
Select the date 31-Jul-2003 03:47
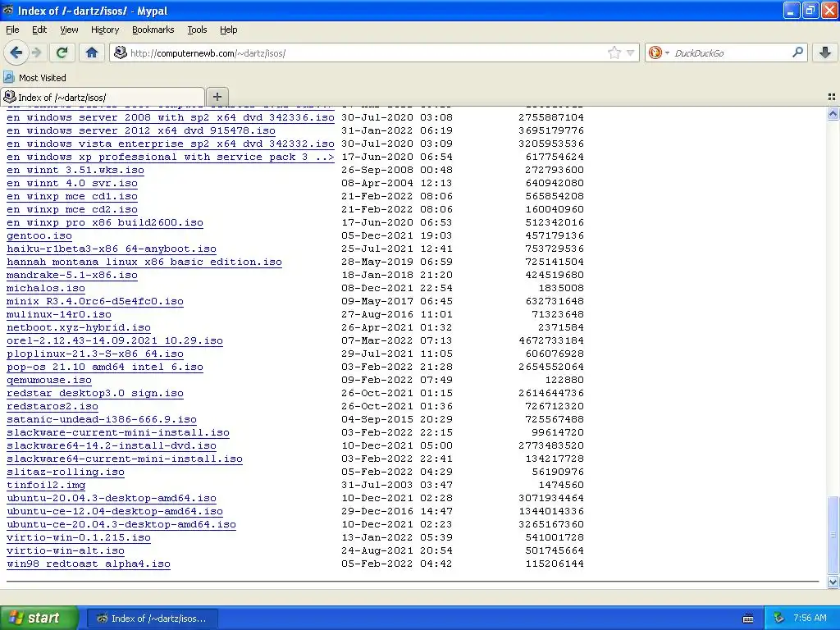pos(397,485)
